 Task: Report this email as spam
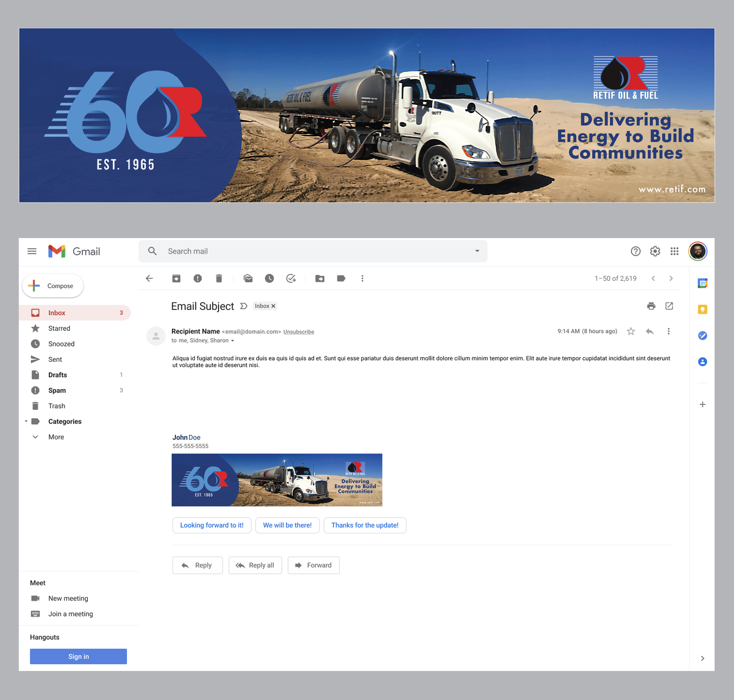pyautogui.click(x=198, y=278)
